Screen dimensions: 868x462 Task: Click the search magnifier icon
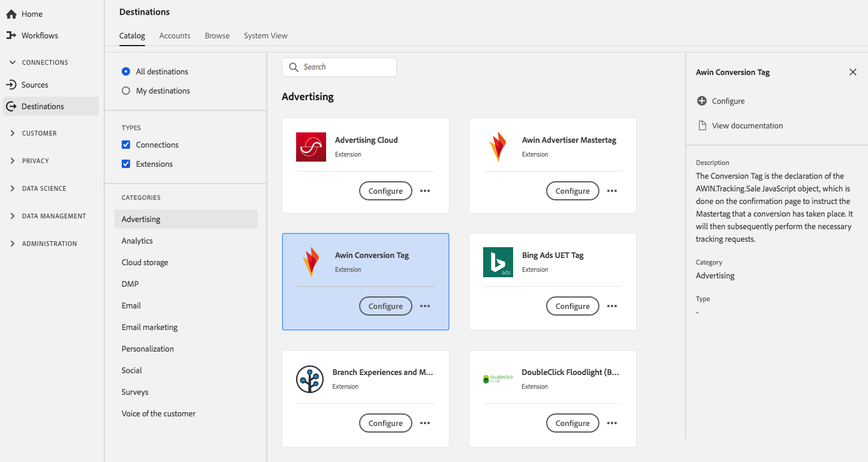[x=294, y=67]
